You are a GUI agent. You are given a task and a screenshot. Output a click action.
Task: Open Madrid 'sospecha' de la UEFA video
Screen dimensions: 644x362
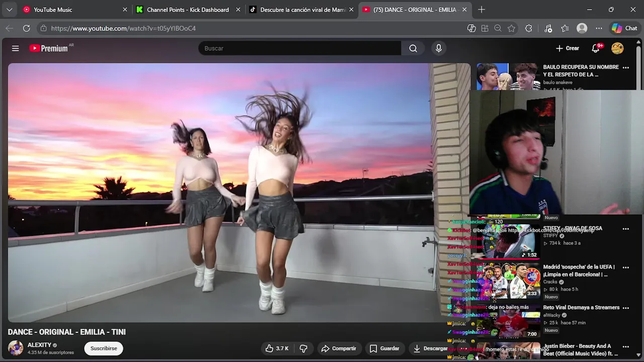[x=579, y=271]
